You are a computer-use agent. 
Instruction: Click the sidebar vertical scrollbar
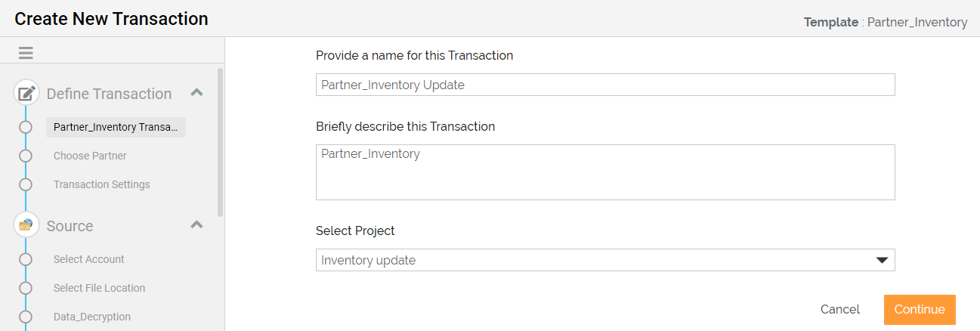[x=220, y=142]
